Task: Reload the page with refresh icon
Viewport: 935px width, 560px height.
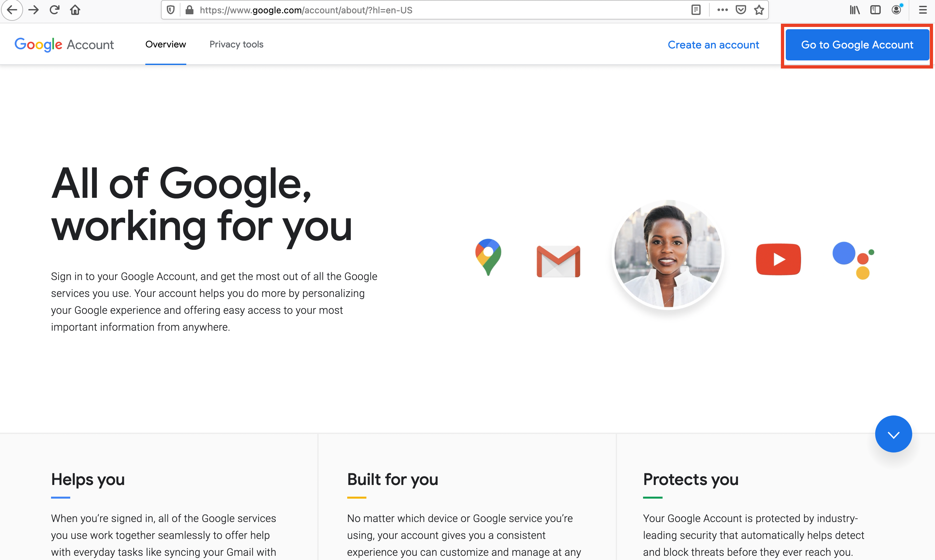Action: pyautogui.click(x=54, y=10)
